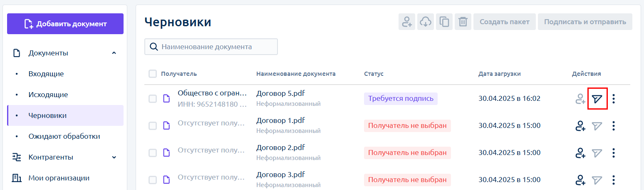Click the Подписать и отправить button
This screenshot has height=190, width=644.
pos(585,22)
